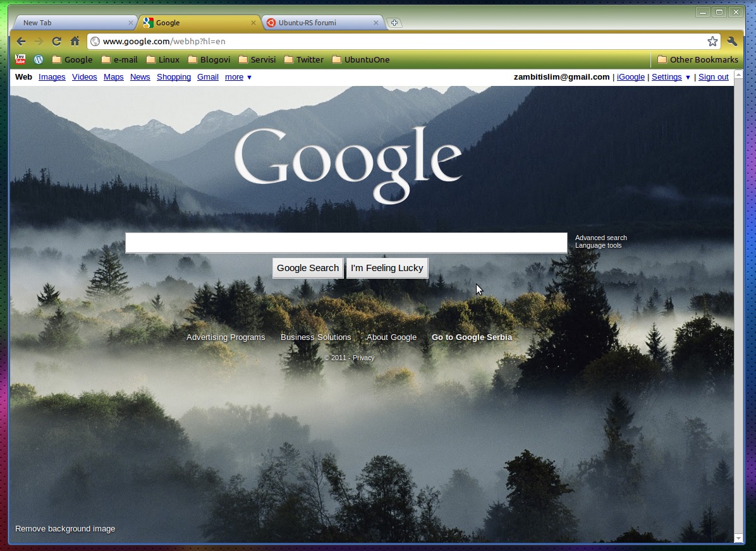Open the Twitter bookmarks folder

[x=304, y=60]
